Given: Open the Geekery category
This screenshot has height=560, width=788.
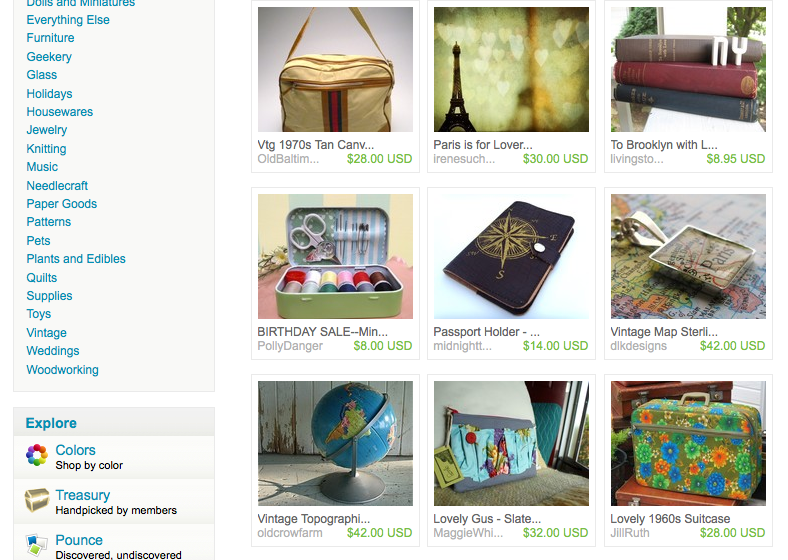Looking at the screenshot, I should pos(49,57).
